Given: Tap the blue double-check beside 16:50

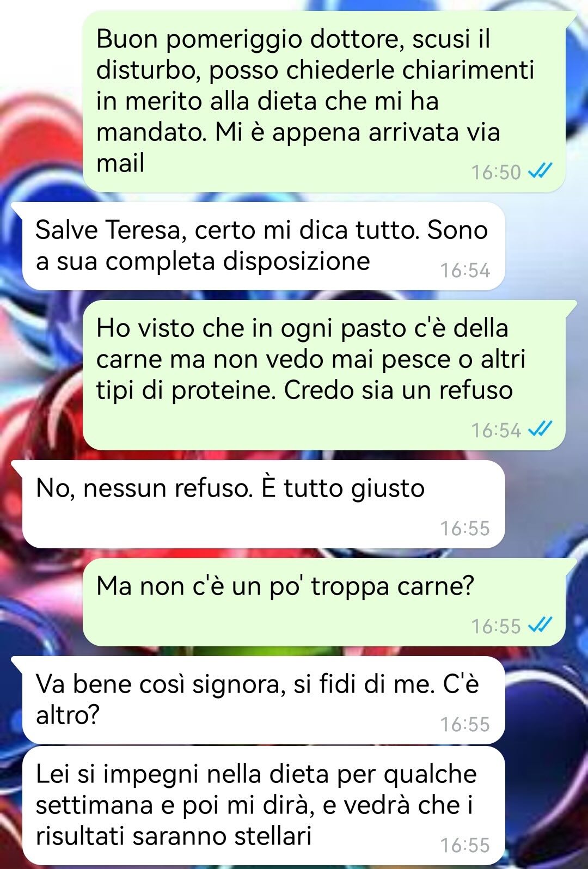Looking at the screenshot, I should coord(541,172).
